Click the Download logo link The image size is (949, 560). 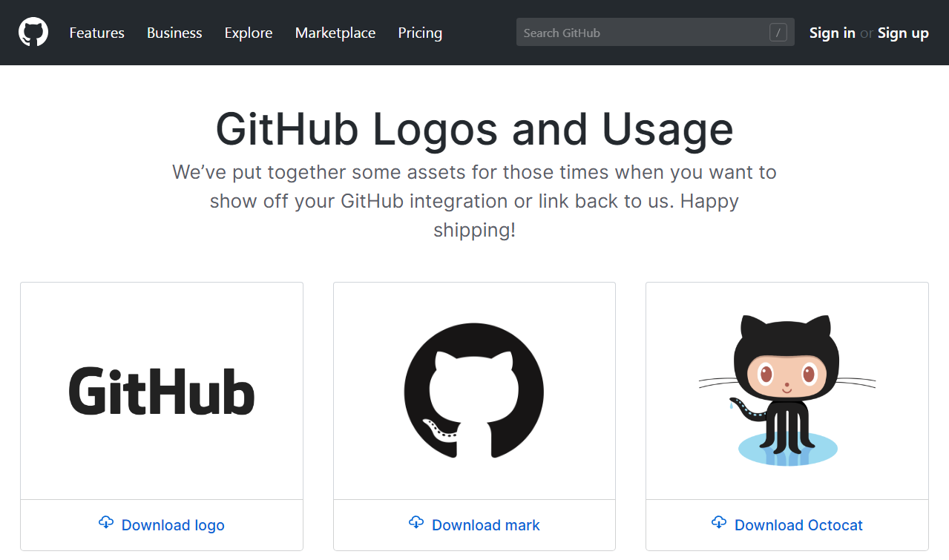click(x=162, y=525)
